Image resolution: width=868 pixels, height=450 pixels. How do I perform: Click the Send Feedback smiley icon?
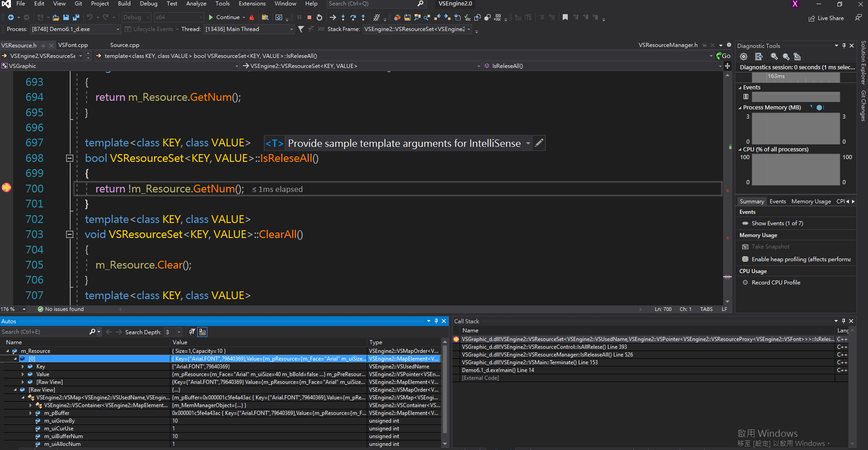[x=858, y=18]
